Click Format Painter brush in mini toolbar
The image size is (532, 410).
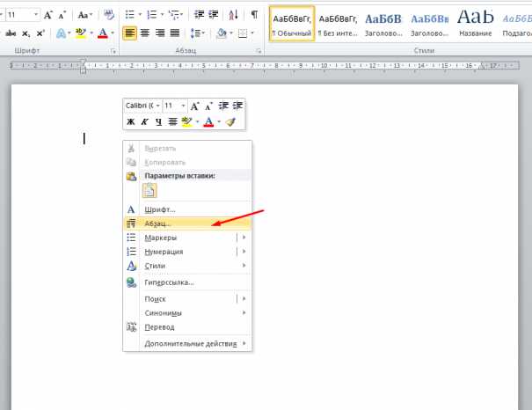[230, 121]
